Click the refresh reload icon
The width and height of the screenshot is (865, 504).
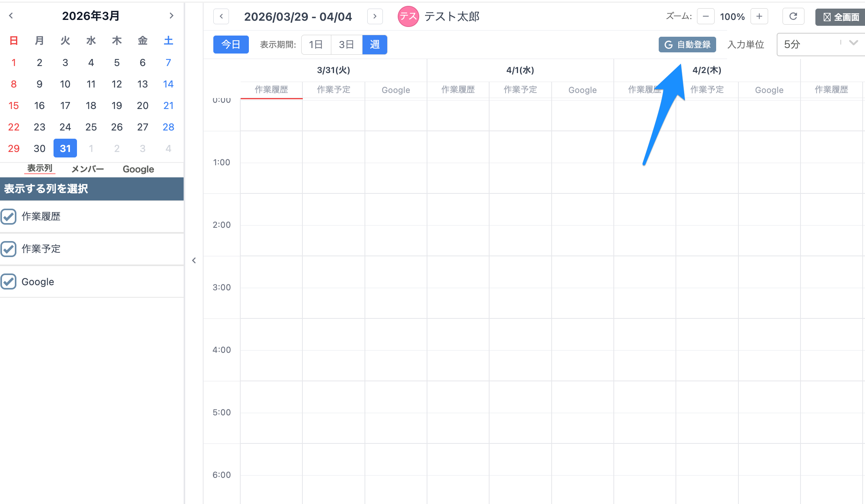[x=793, y=16]
